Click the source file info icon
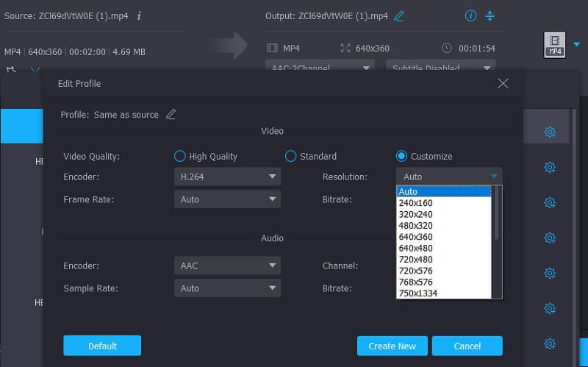Image resolution: width=588 pixels, height=367 pixels. (140, 15)
